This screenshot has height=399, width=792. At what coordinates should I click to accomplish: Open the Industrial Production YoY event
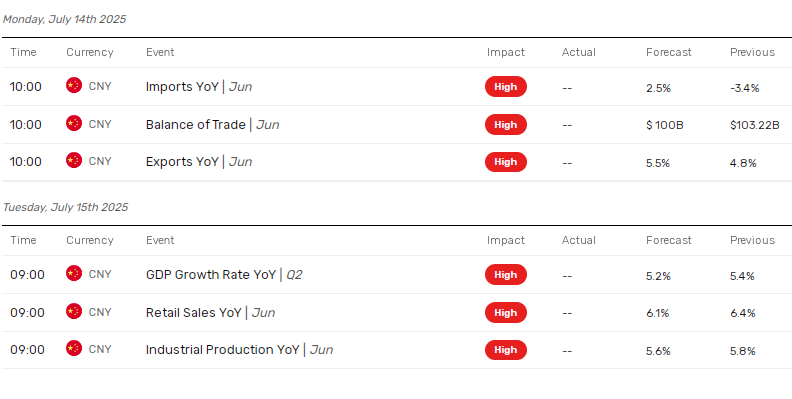(x=239, y=350)
